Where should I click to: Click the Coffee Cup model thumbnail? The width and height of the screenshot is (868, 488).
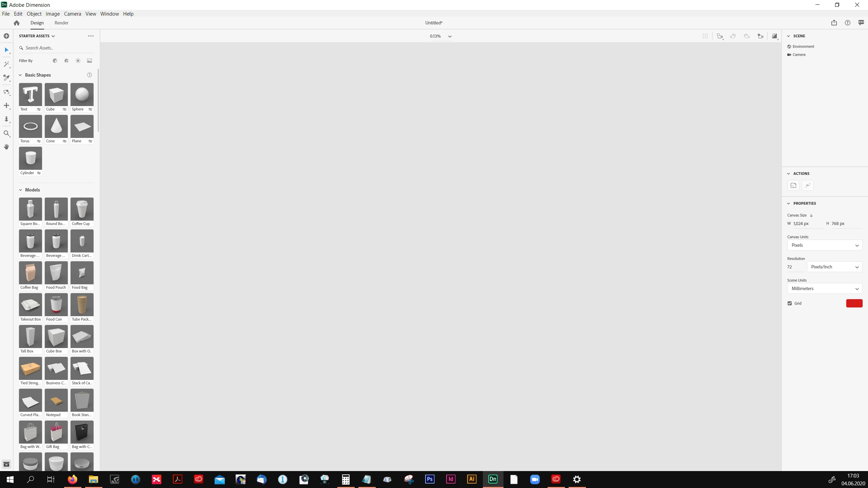(82, 209)
